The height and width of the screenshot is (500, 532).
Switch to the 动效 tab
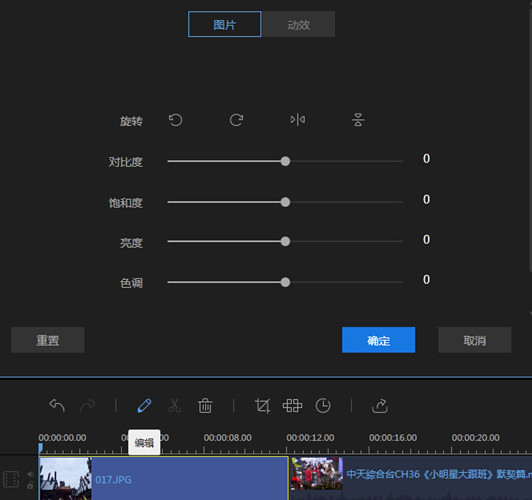[x=299, y=24]
